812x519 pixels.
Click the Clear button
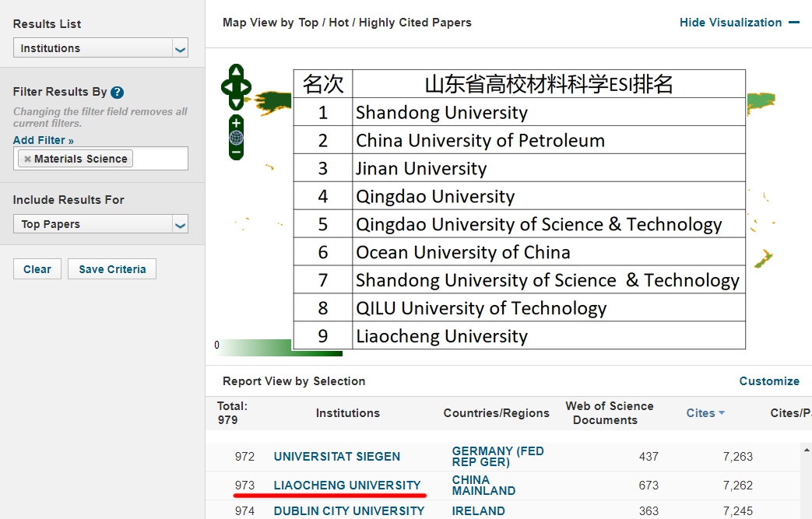click(37, 269)
